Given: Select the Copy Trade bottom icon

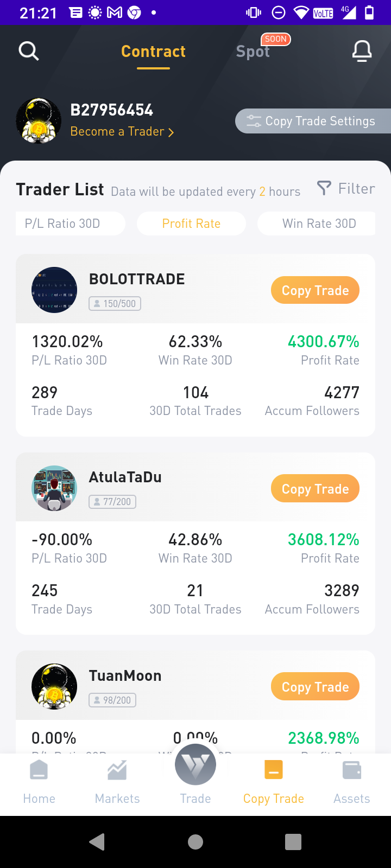Looking at the screenshot, I should [x=273, y=770].
